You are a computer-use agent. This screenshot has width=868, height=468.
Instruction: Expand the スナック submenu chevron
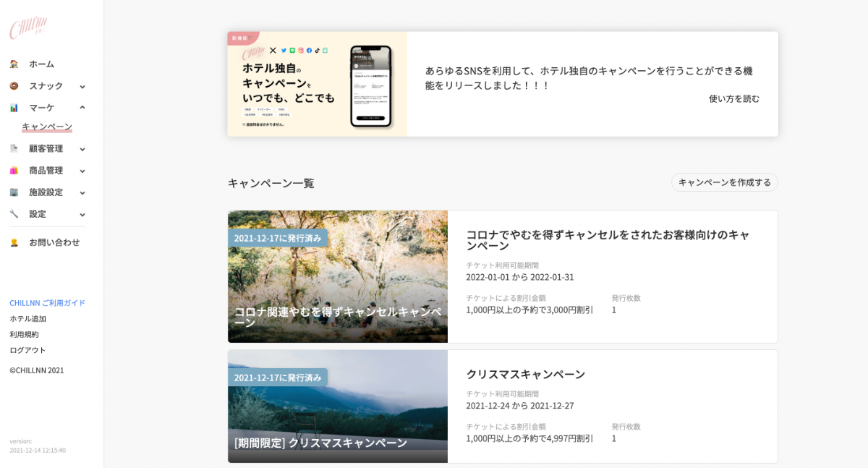[x=82, y=87]
